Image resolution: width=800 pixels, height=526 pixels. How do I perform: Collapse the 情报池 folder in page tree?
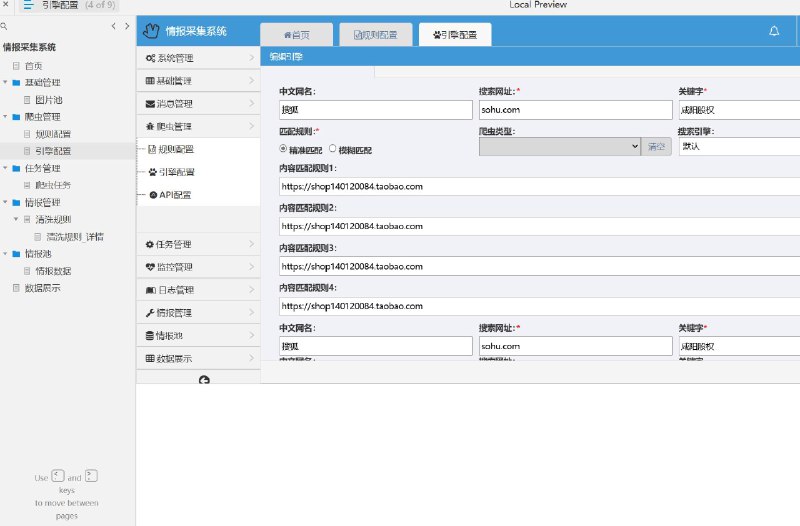[5, 254]
